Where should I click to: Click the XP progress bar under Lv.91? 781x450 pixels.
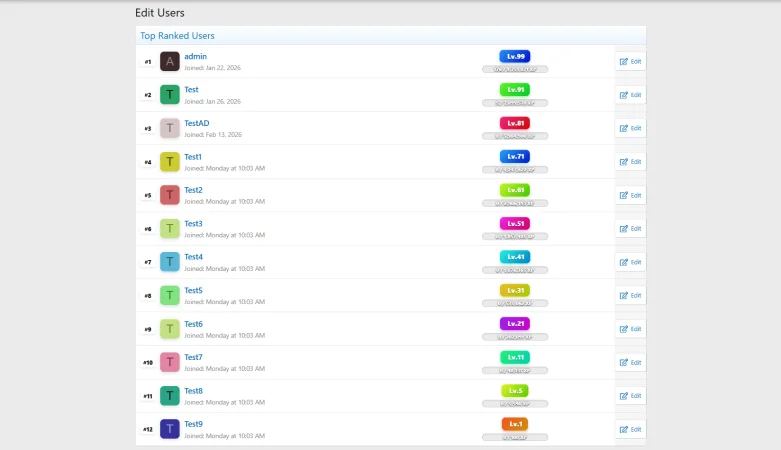click(x=515, y=103)
